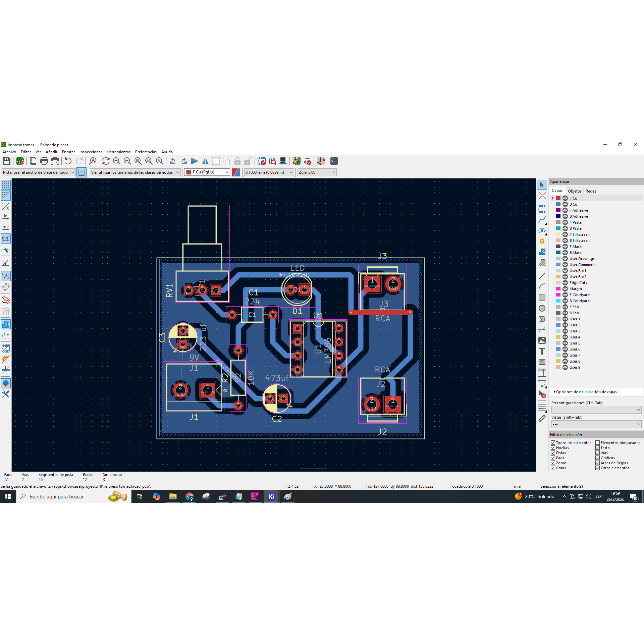Click the Save board icon
Screen dimensions: 644x644
pyautogui.click(x=6, y=161)
